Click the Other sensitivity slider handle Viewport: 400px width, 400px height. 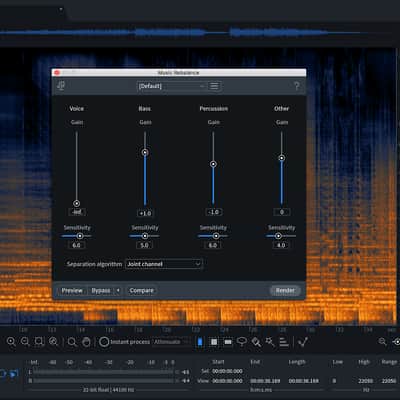278,236
